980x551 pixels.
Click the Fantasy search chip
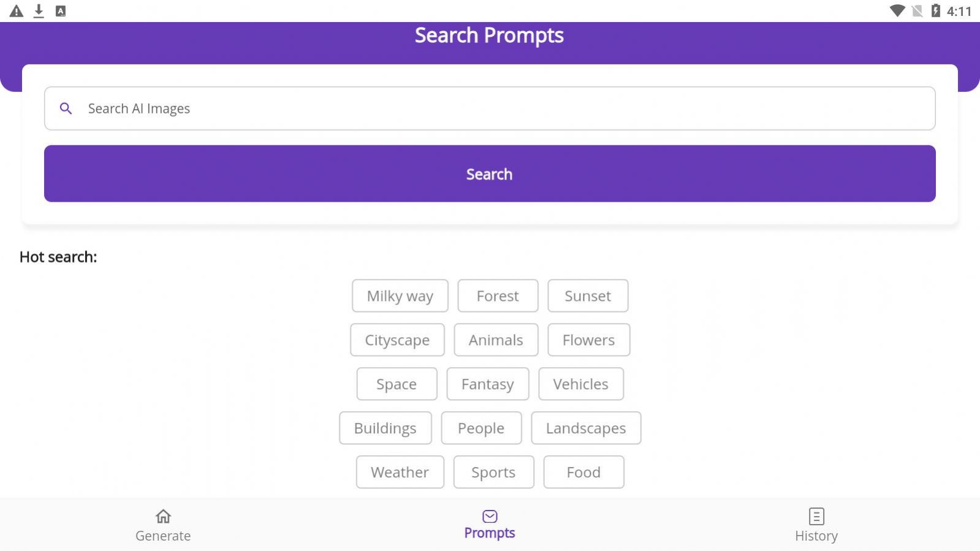[x=487, y=384]
